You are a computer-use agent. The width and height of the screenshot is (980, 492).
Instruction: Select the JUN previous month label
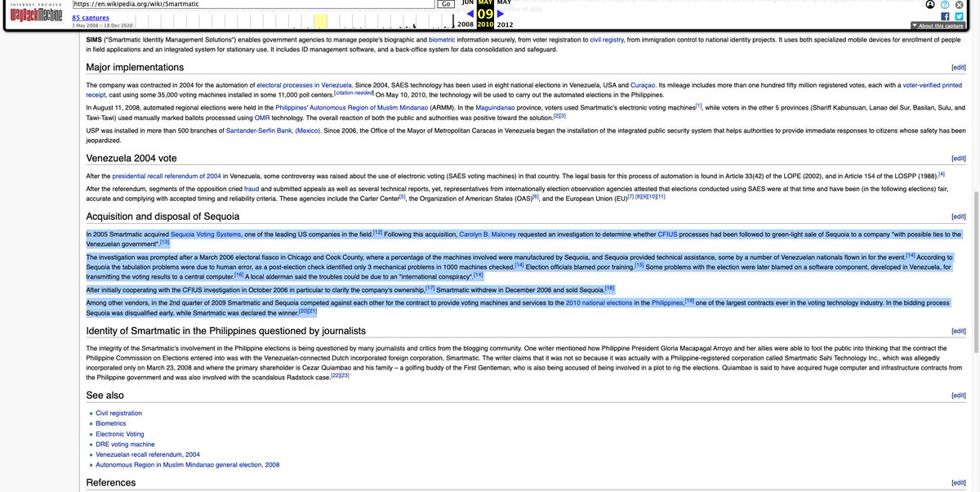(x=468, y=2)
